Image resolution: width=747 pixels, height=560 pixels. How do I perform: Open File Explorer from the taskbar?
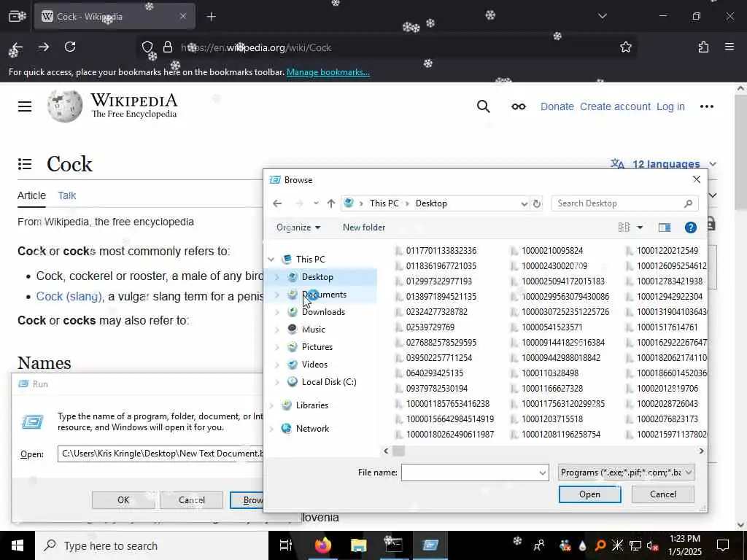(358, 545)
